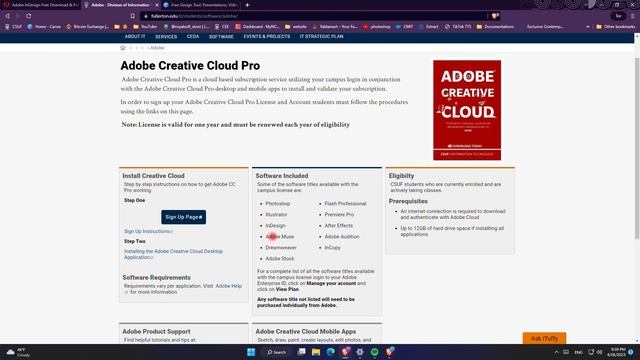
Task: Open the Sign Up Instructions link
Action: tap(148, 231)
